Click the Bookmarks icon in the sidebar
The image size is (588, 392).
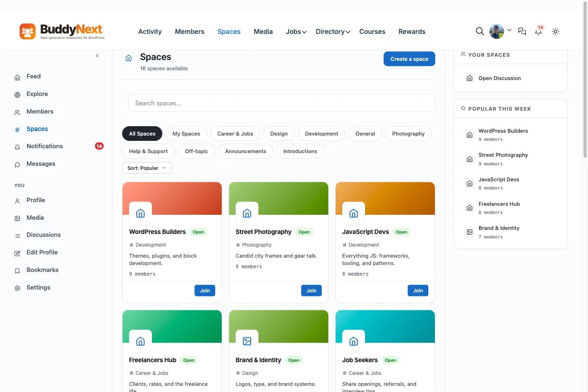click(x=17, y=271)
